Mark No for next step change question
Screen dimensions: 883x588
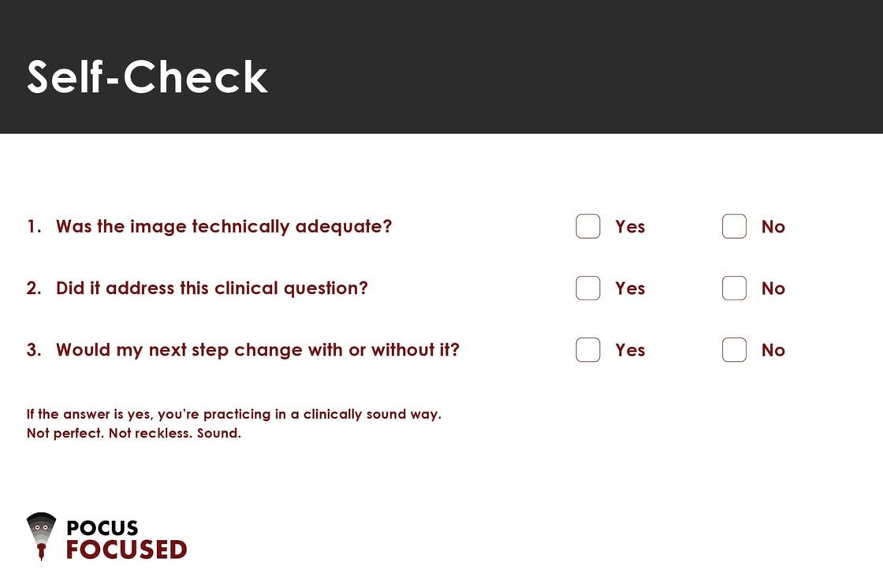click(x=734, y=350)
